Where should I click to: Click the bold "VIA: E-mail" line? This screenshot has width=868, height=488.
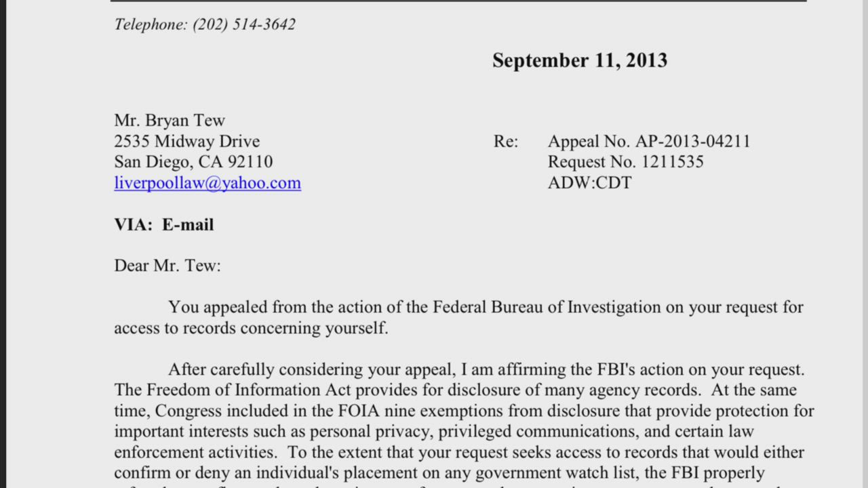[164, 225]
